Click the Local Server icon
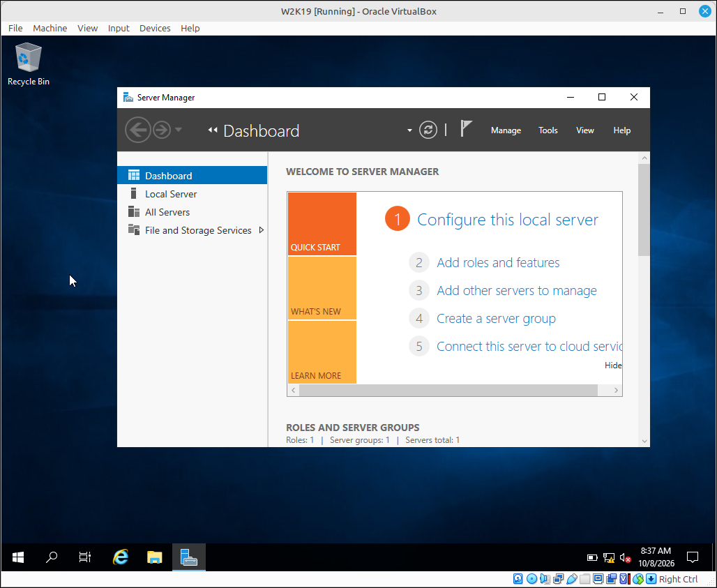 click(133, 193)
